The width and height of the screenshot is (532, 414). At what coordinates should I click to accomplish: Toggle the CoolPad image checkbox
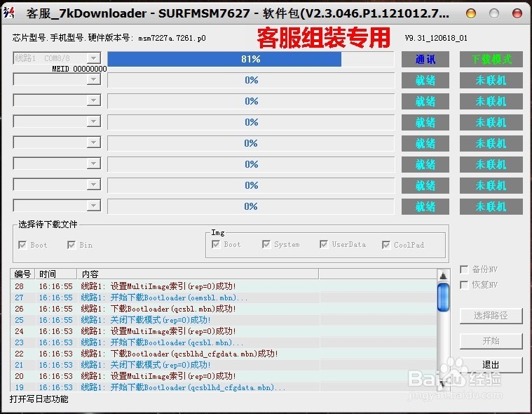tap(386, 245)
